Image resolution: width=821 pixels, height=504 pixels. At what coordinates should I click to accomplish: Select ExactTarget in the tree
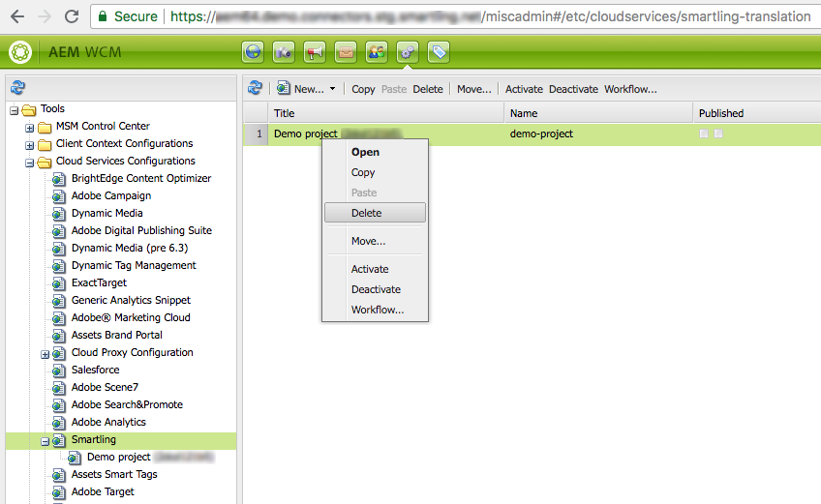[x=99, y=282]
